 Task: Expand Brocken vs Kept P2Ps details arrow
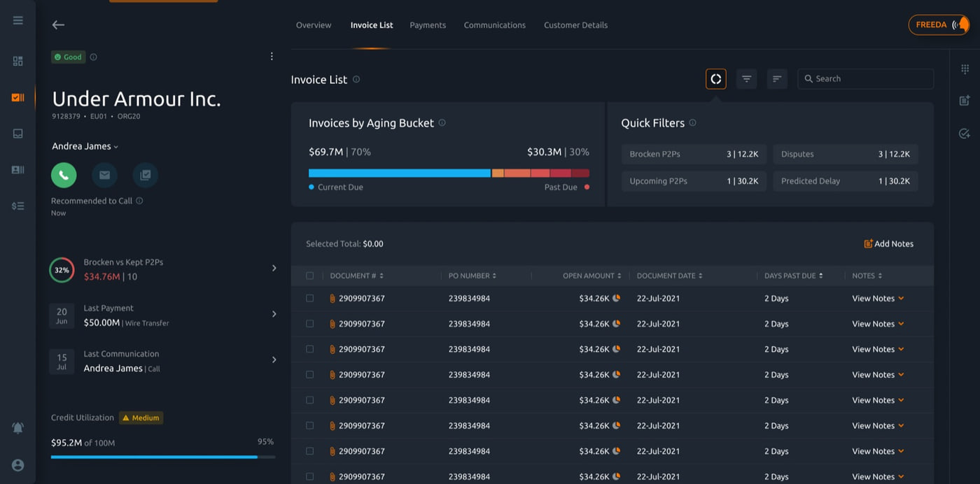pos(274,268)
